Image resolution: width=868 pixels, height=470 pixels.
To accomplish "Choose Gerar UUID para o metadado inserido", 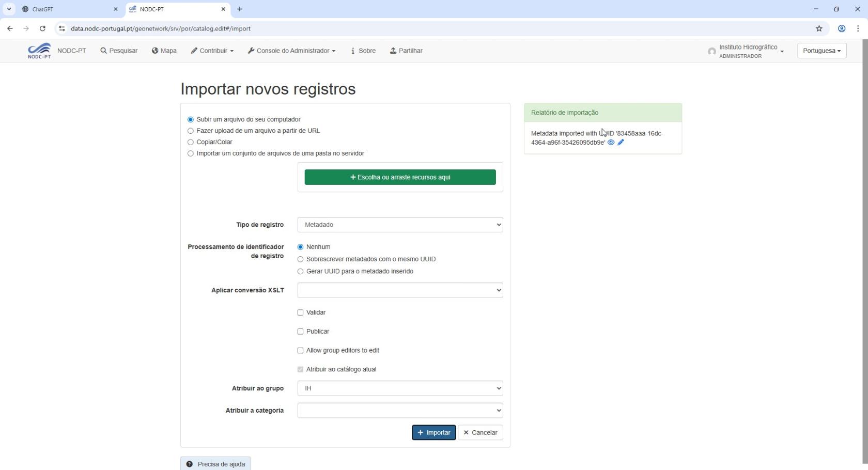I will point(300,272).
